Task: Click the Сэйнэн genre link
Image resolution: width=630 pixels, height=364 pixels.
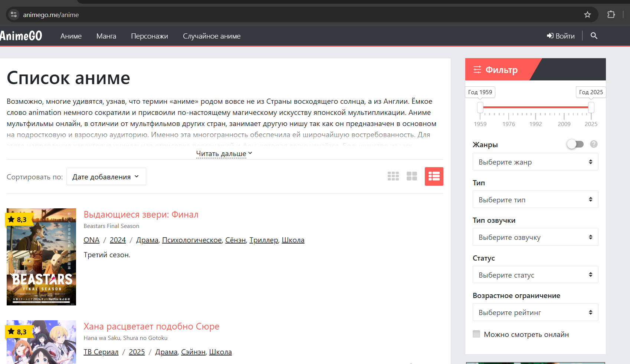Action: pos(193,352)
